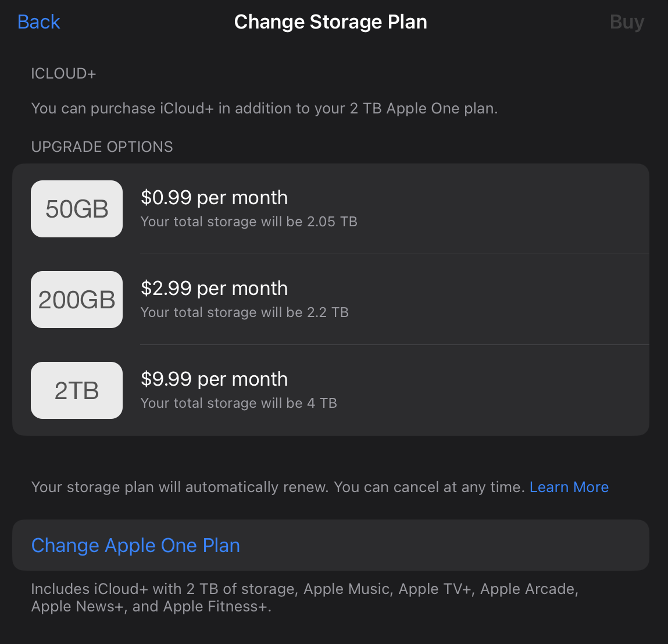
Task: Tap empty area right of $9.99 row
Action: coord(494,390)
